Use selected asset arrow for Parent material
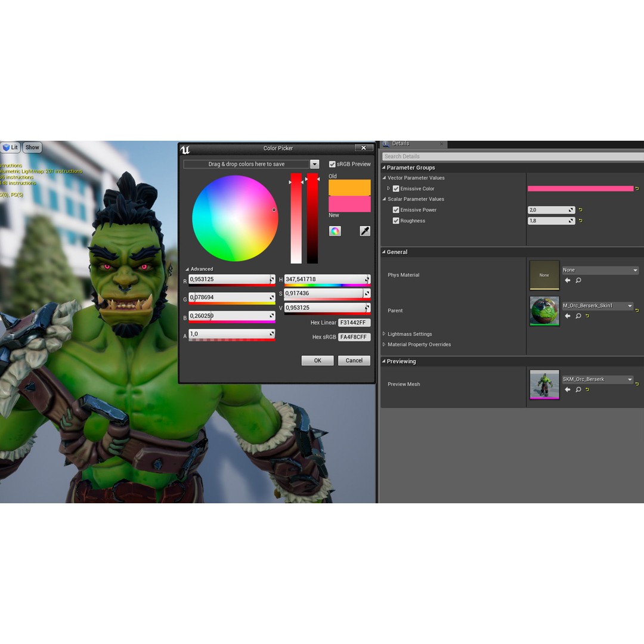This screenshot has height=644, width=644. coord(568,316)
